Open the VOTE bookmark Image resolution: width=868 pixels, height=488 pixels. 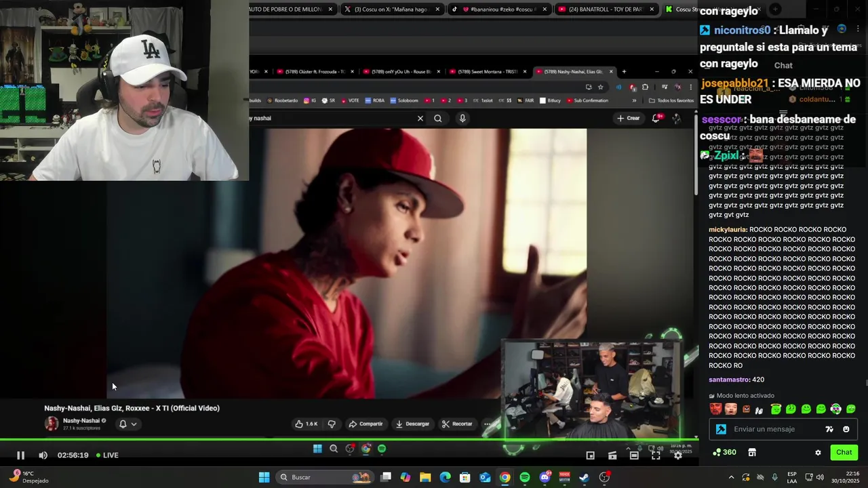click(350, 100)
